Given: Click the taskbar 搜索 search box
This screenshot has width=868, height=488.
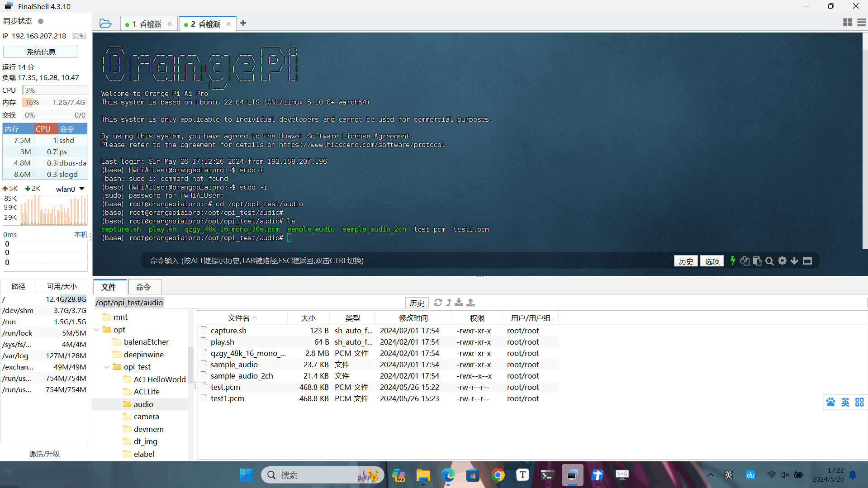Looking at the screenshot, I should 323,475.
